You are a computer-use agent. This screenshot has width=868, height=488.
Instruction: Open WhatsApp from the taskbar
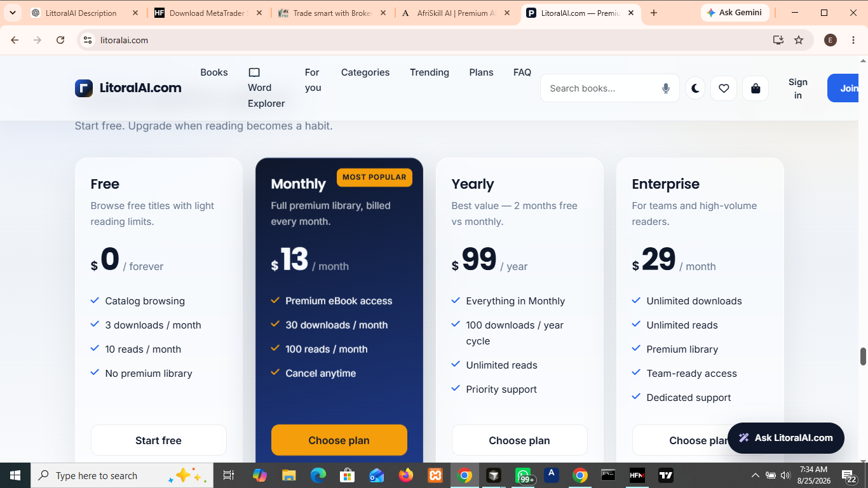(x=524, y=475)
